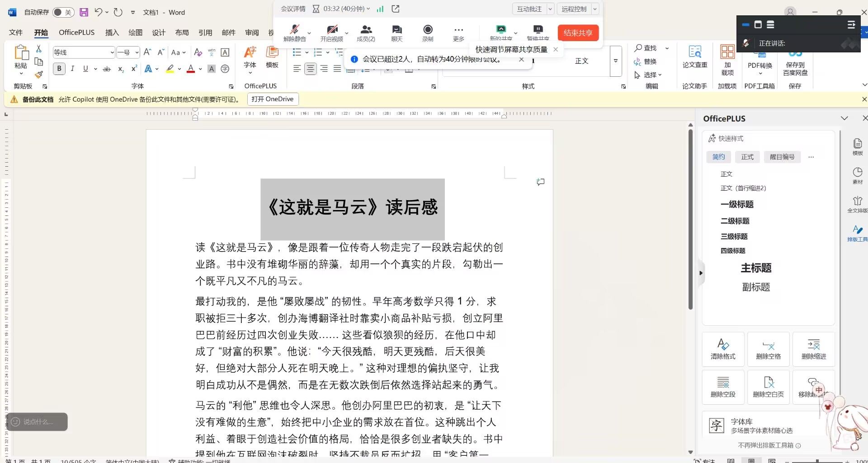
Task: Click 删除空段 to remove empty paragraphs
Action: click(x=723, y=387)
